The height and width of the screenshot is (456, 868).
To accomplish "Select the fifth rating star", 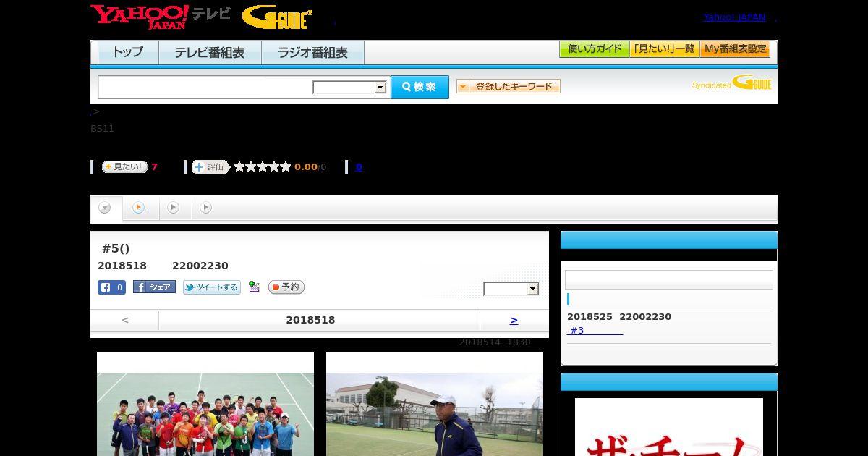I will click(286, 167).
